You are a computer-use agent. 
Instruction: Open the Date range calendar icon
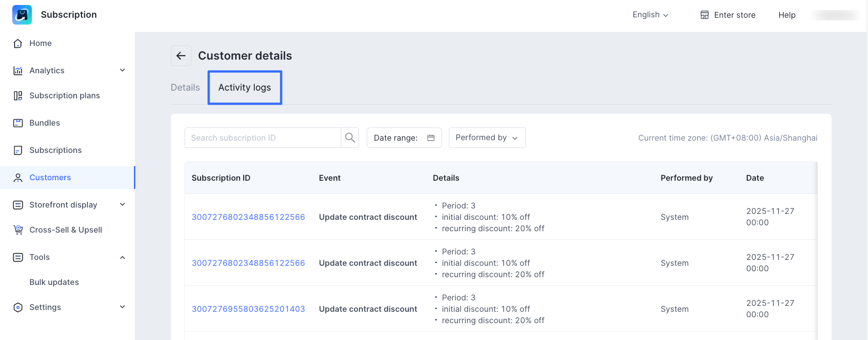(x=431, y=138)
